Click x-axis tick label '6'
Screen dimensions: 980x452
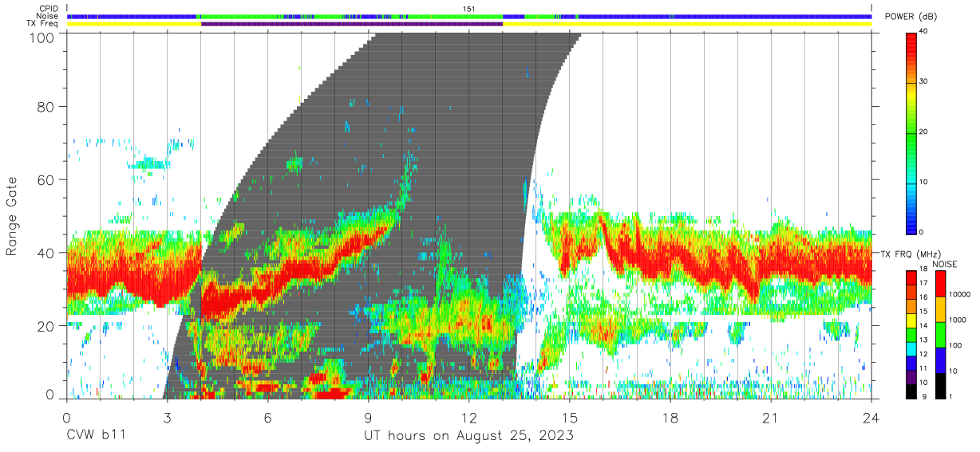point(267,418)
